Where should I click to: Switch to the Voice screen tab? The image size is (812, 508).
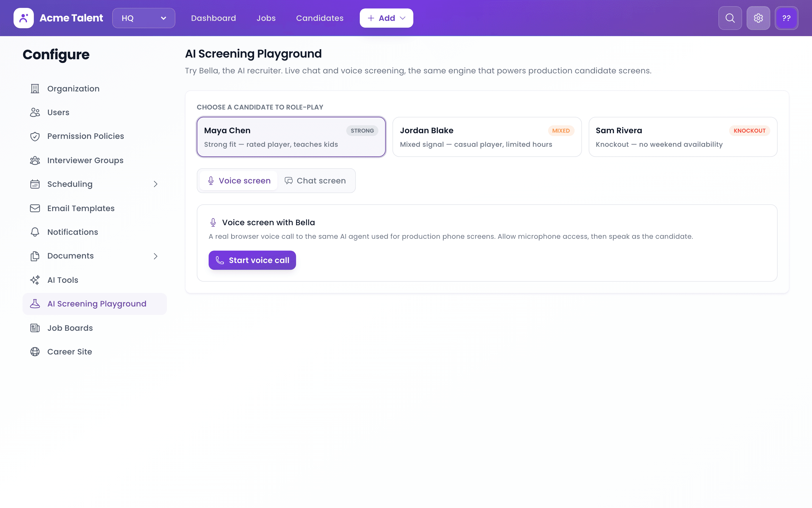click(239, 181)
